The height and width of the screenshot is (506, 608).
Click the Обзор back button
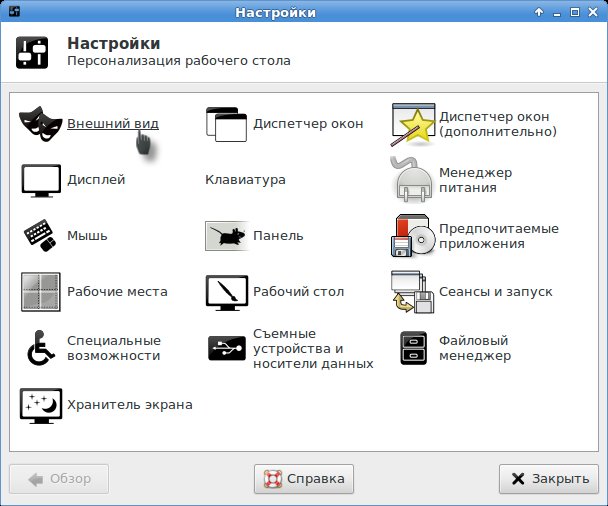59,479
